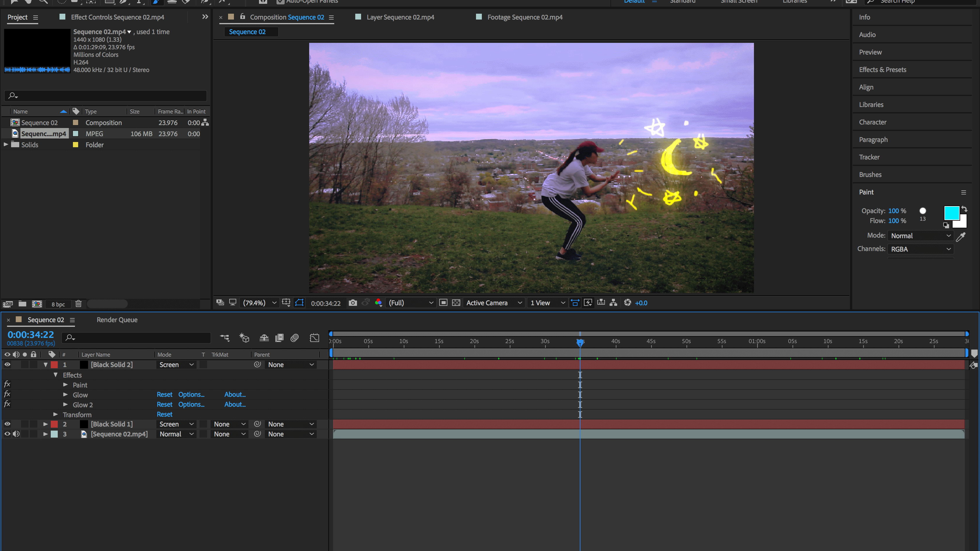Toggle Pixel Aspect Ratio Correction icon
The width and height of the screenshot is (980, 551).
tap(575, 303)
